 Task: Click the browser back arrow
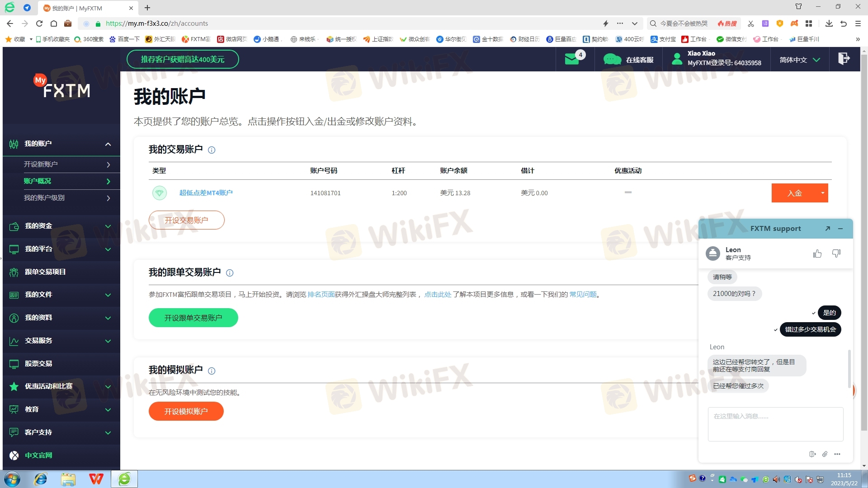[x=10, y=23]
